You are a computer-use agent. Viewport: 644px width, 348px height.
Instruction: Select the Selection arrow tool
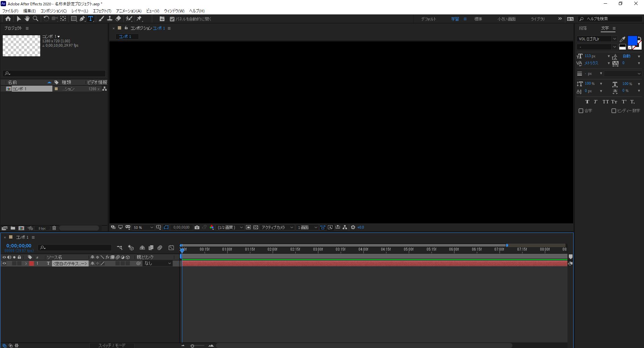point(19,19)
